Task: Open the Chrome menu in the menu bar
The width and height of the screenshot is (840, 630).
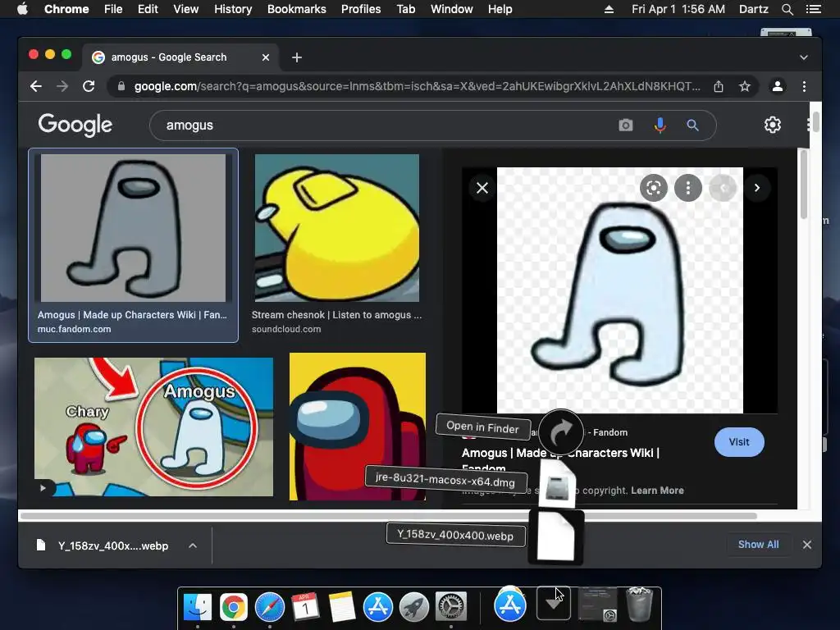Action: pos(66,9)
